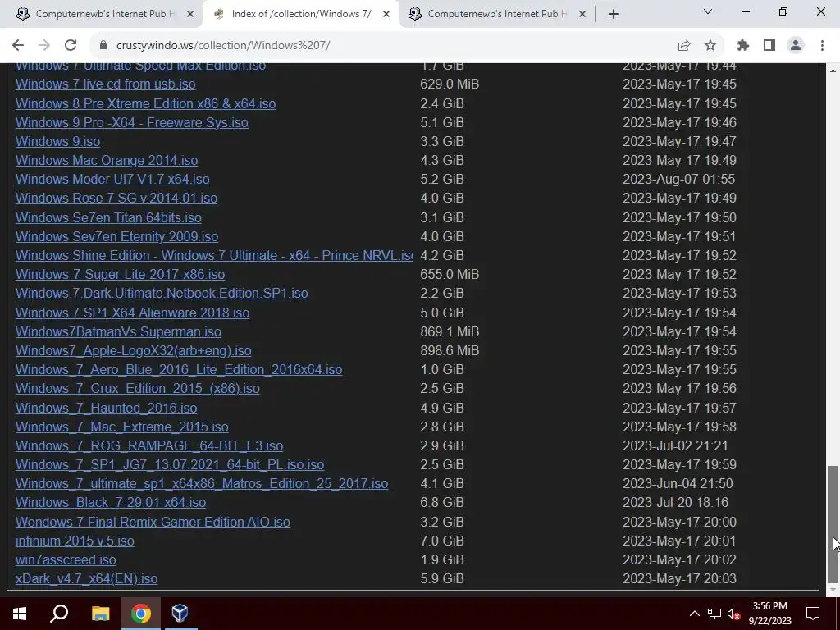840x630 pixels.
Task: Download Windows 9.iso
Action: coord(58,141)
